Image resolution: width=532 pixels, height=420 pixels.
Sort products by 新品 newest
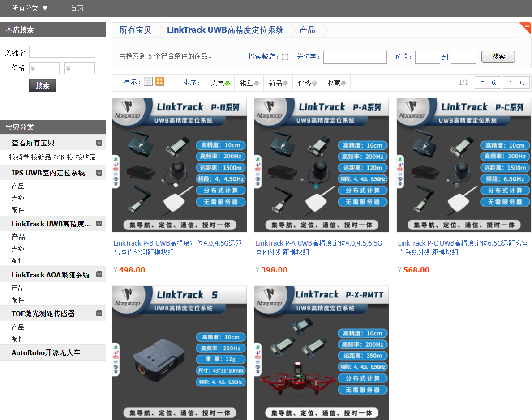tap(278, 83)
